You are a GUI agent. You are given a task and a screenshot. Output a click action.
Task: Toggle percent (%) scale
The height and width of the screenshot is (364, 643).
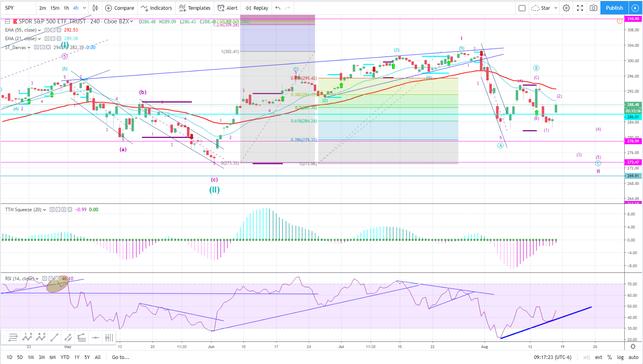[609, 357]
